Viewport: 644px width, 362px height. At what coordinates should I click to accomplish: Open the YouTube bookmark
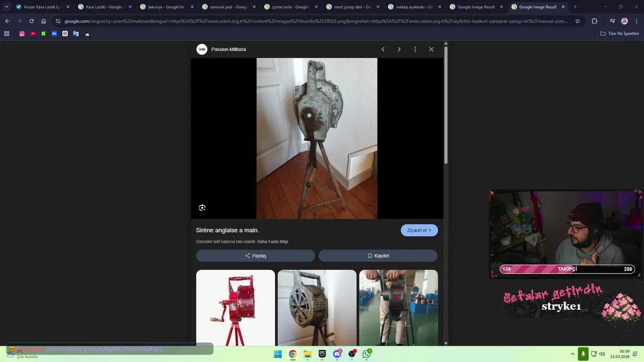click(x=33, y=34)
